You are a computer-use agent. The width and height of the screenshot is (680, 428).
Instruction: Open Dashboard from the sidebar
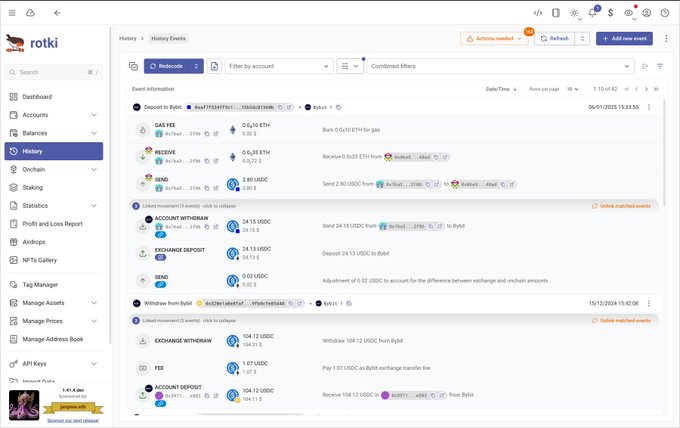click(x=54, y=97)
